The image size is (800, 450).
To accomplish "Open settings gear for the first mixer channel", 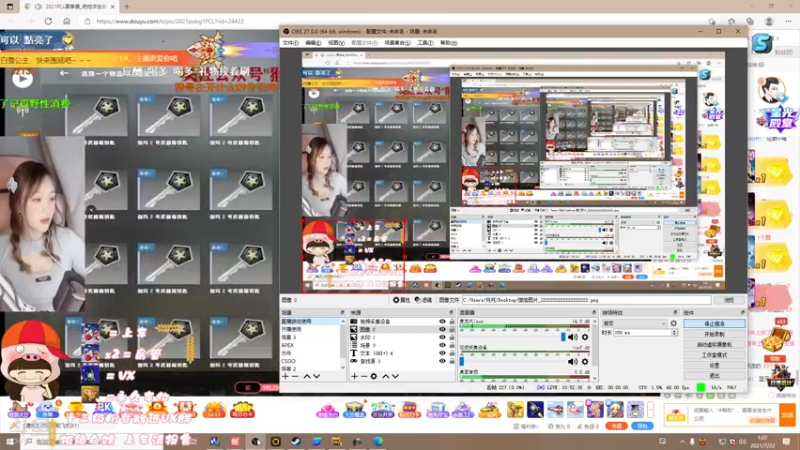I will click(585, 337).
